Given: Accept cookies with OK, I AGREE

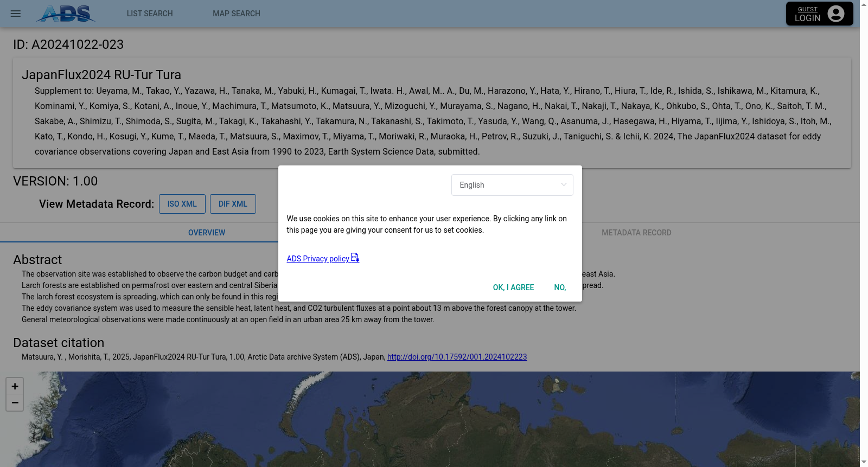Looking at the screenshot, I should 513,287.
